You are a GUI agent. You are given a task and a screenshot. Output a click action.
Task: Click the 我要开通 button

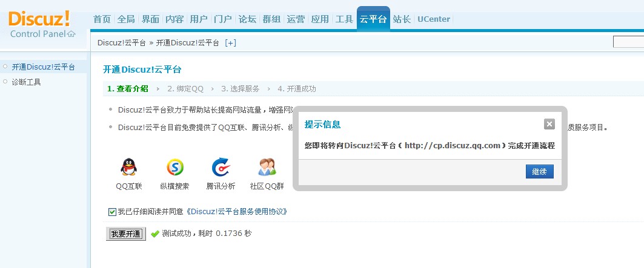coord(126,234)
